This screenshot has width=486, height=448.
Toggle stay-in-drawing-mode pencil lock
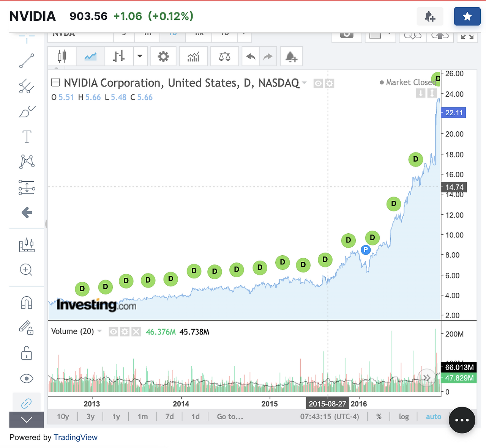click(26, 327)
